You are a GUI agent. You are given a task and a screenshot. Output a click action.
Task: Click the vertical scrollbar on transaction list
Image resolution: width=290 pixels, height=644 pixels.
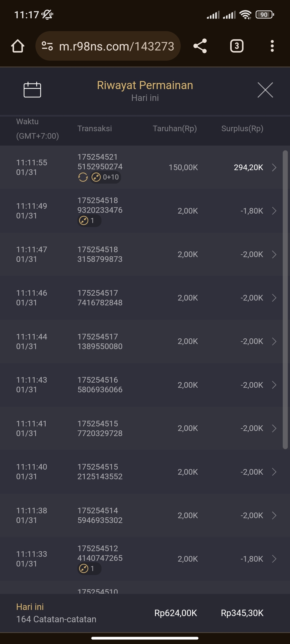(x=285, y=299)
